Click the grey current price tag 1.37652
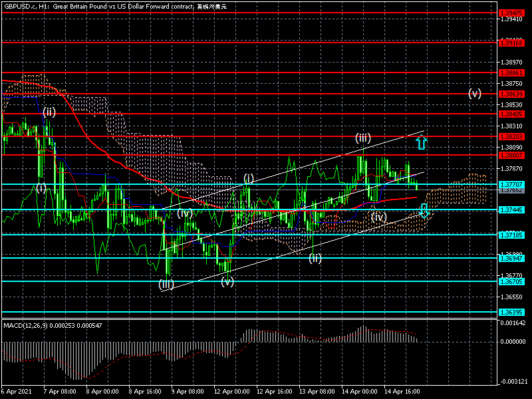 (x=513, y=190)
